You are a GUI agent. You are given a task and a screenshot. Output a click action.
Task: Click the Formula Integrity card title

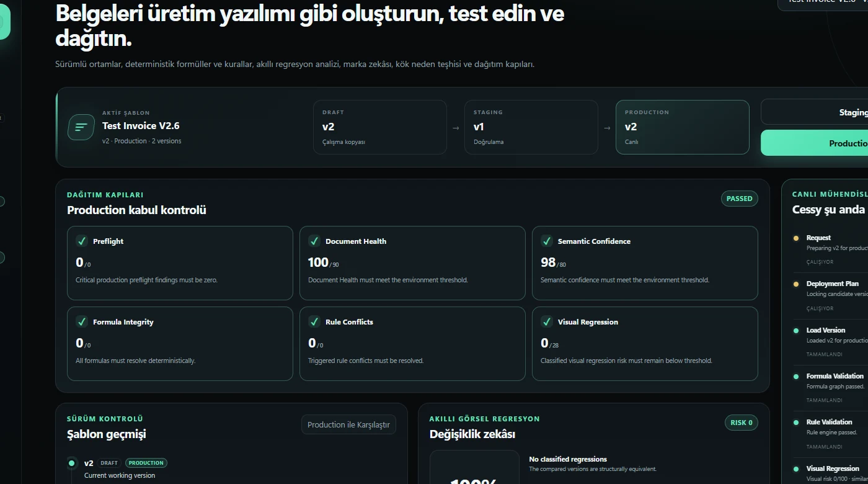point(123,322)
